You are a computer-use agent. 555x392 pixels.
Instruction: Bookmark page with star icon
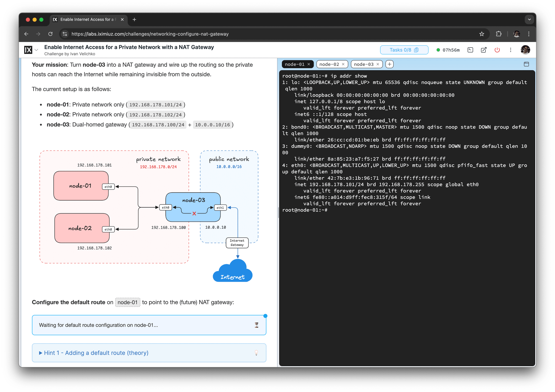(481, 34)
